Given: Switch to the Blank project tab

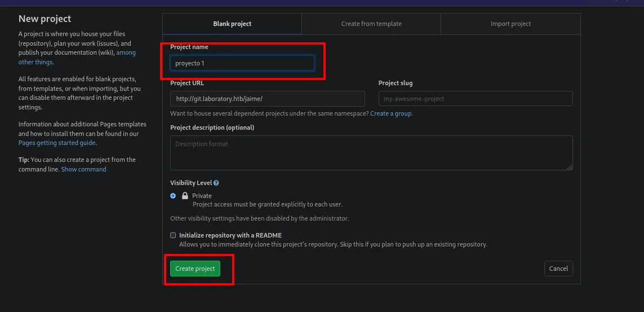Looking at the screenshot, I should pyautogui.click(x=232, y=24).
